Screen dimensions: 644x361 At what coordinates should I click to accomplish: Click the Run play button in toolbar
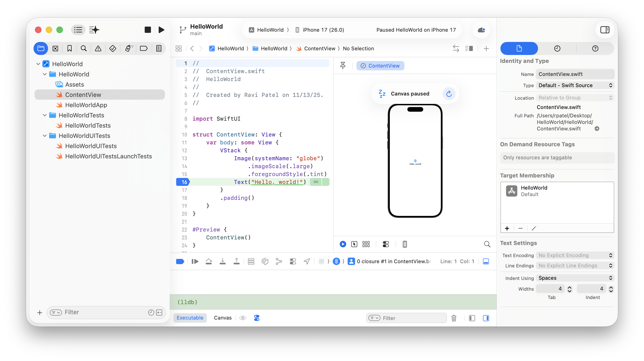(x=161, y=30)
